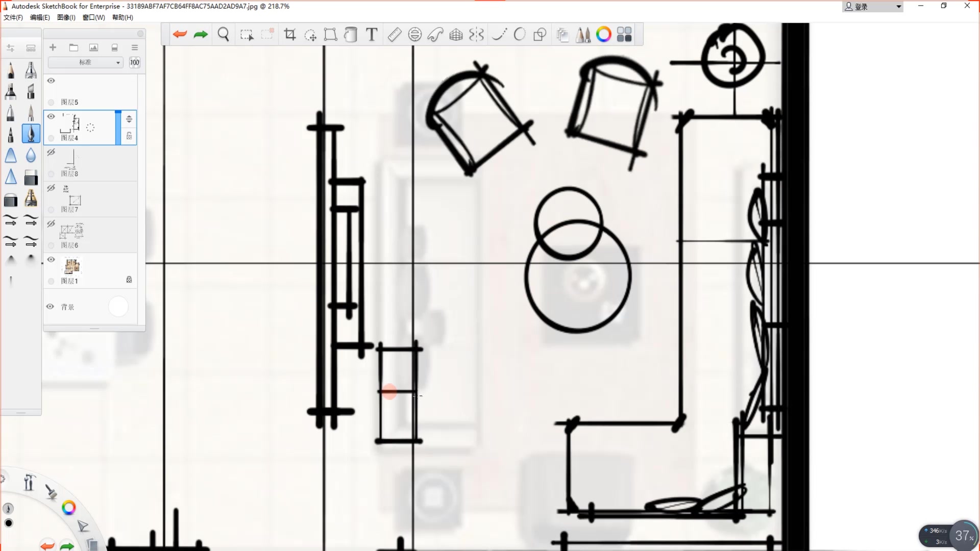980x551 pixels.
Task: Hide layer 图层5 via eye icon
Action: [51, 81]
